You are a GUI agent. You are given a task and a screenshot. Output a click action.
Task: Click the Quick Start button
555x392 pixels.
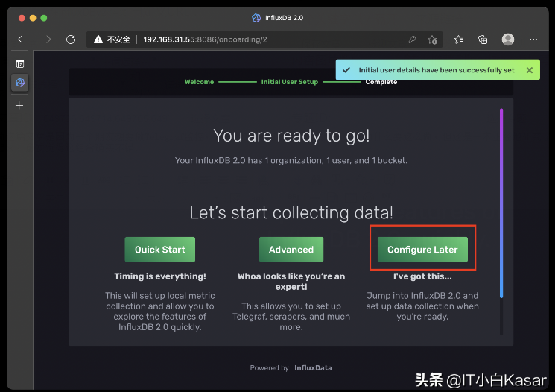pos(160,250)
